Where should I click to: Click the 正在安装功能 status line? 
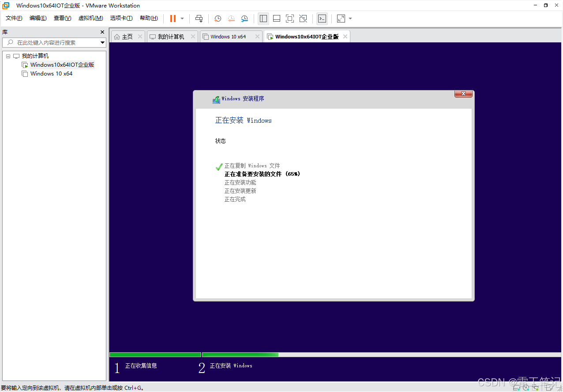[240, 182]
